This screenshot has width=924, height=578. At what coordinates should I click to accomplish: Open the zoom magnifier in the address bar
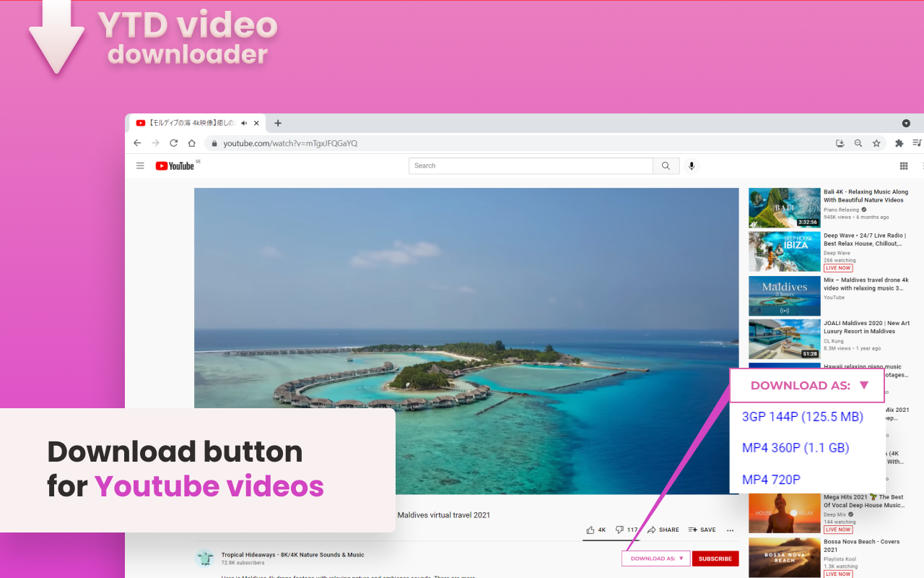[x=858, y=143]
